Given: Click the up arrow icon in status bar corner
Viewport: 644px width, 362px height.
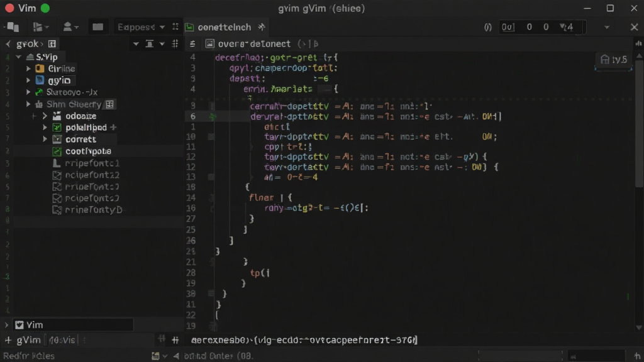Looking at the screenshot, I should (x=637, y=357).
